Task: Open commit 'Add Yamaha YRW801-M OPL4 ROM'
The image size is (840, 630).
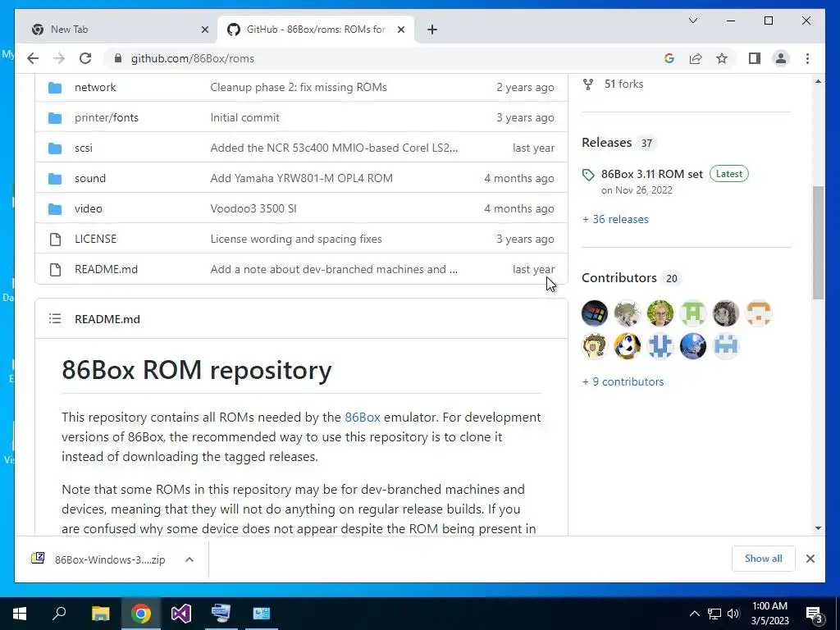Action: tap(302, 178)
